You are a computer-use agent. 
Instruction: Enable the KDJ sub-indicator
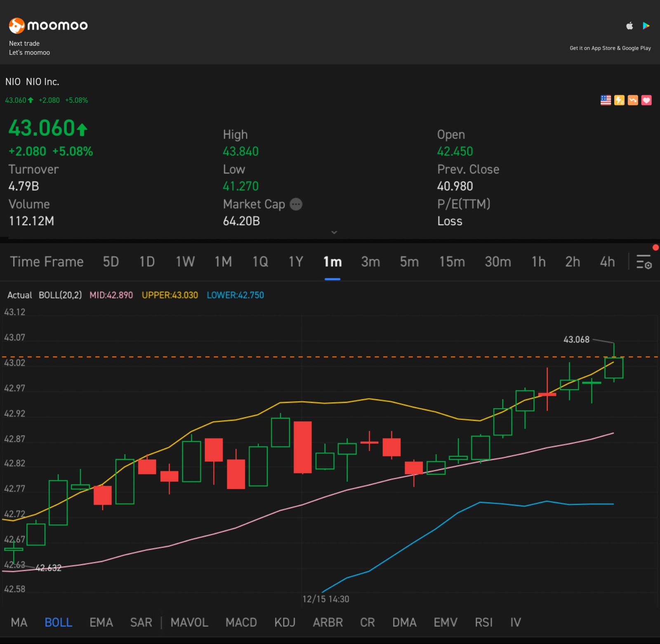tap(285, 623)
